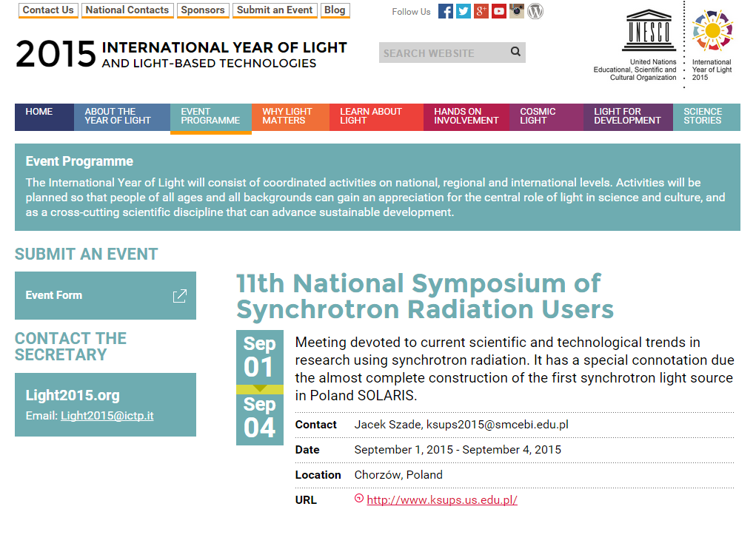756x549 pixels.
Task: Open the Event Form external link box
Action: point(105,295)
